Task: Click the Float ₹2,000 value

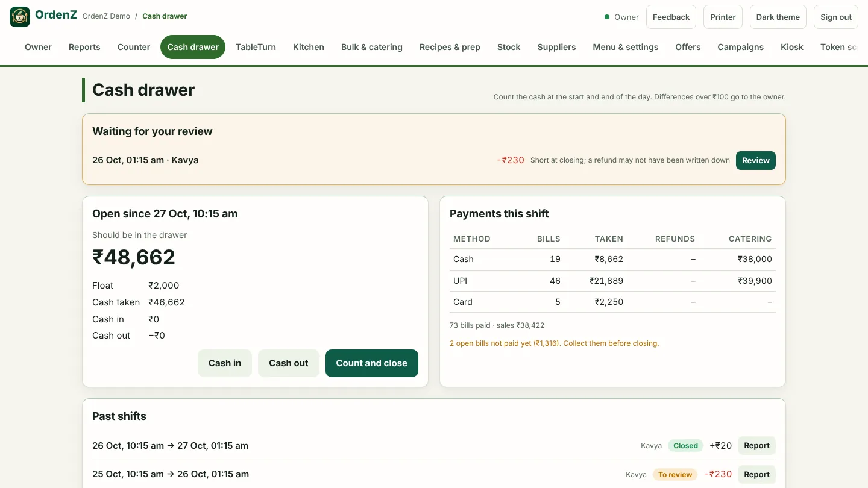Action: [164, 286]
